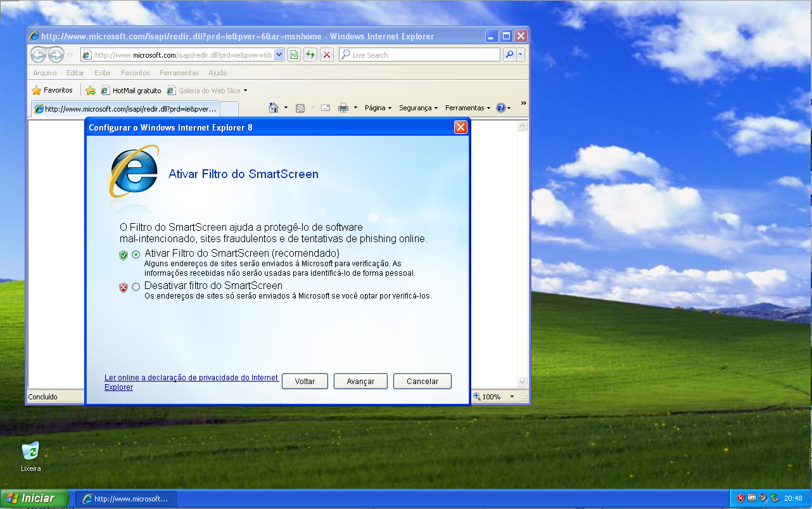Open the Segurança dropdown menu
This screenshot has width=812, height=509.
[x=418, y=108]
